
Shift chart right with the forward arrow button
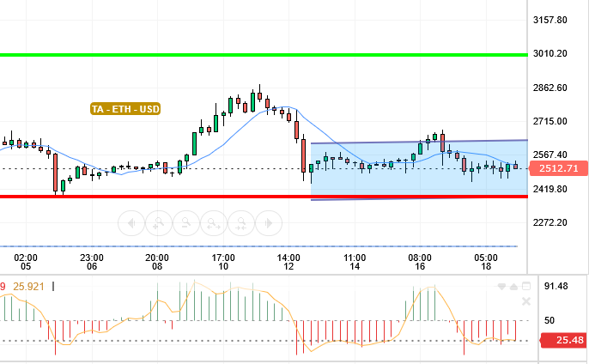click(269, 223)
